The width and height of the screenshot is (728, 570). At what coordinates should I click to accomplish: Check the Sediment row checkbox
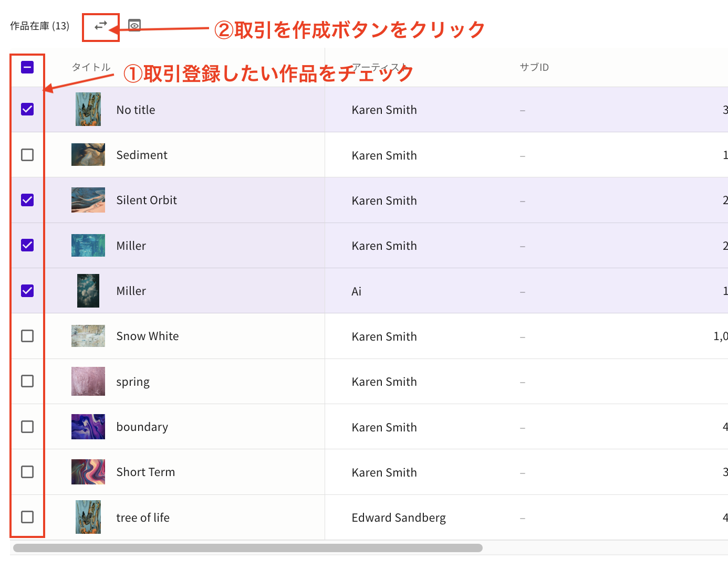27,155
